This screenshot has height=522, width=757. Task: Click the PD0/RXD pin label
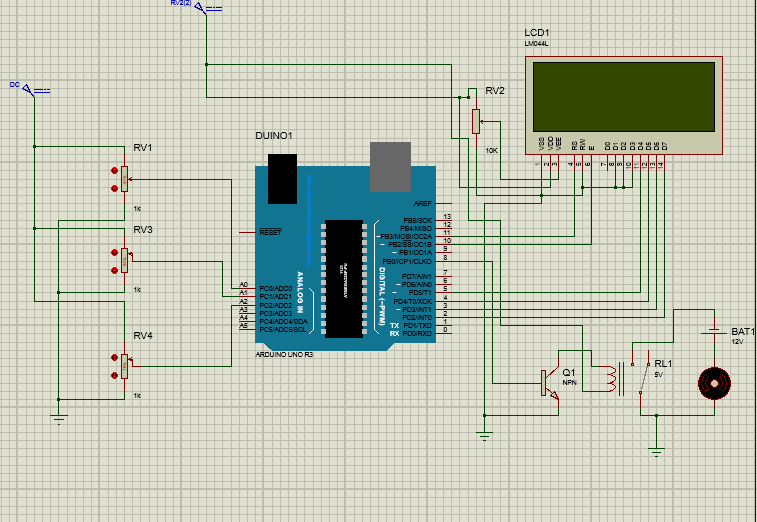(418, 334)
